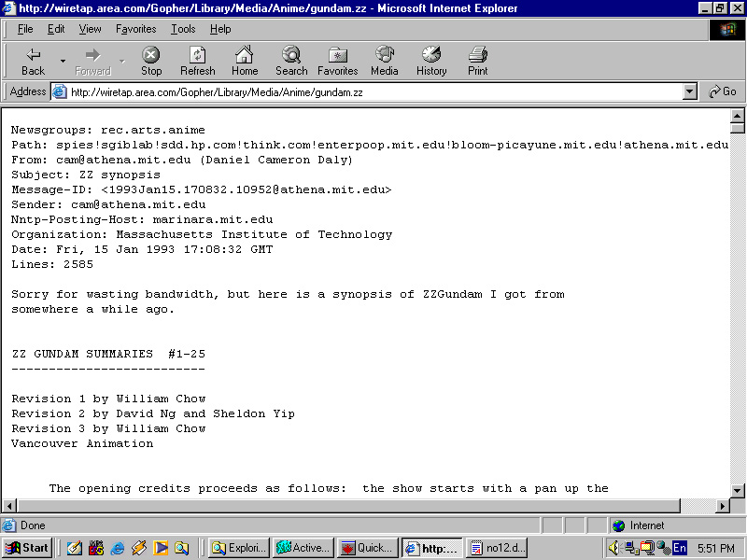Viewport: 747px width, 560px height.
Task: Refresh the current page
Action: [197, 62]
